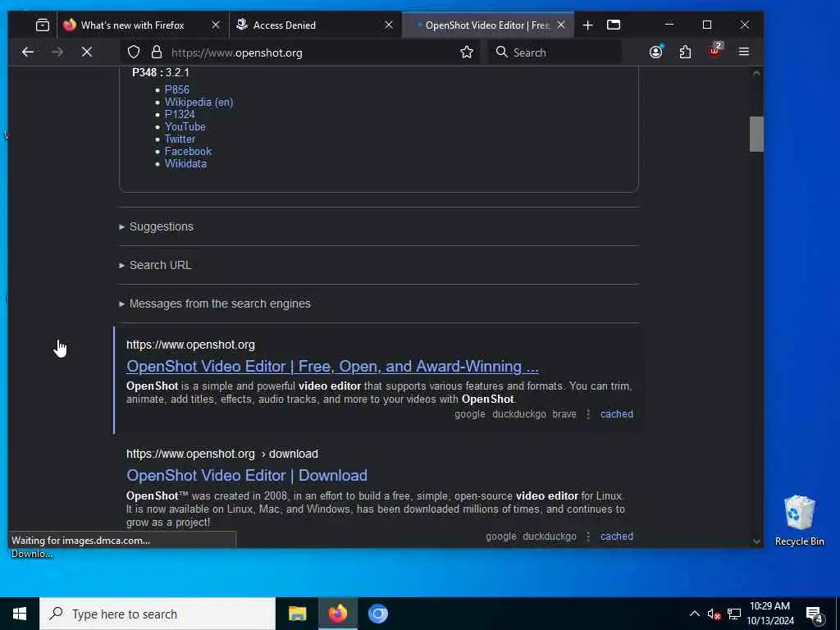840x630 pixels.
Task: Open the Twitter link
Action: (180, 139)
